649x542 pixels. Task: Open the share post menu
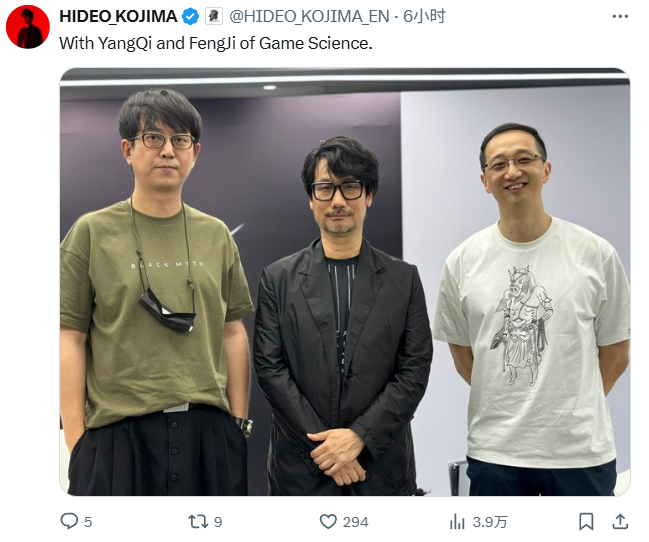[620, 521]
